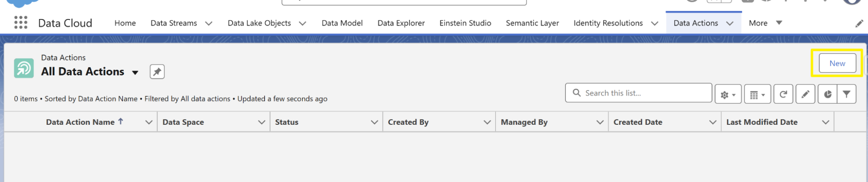Click the New button
868x182 pixels.
click(x=837, y=63)
